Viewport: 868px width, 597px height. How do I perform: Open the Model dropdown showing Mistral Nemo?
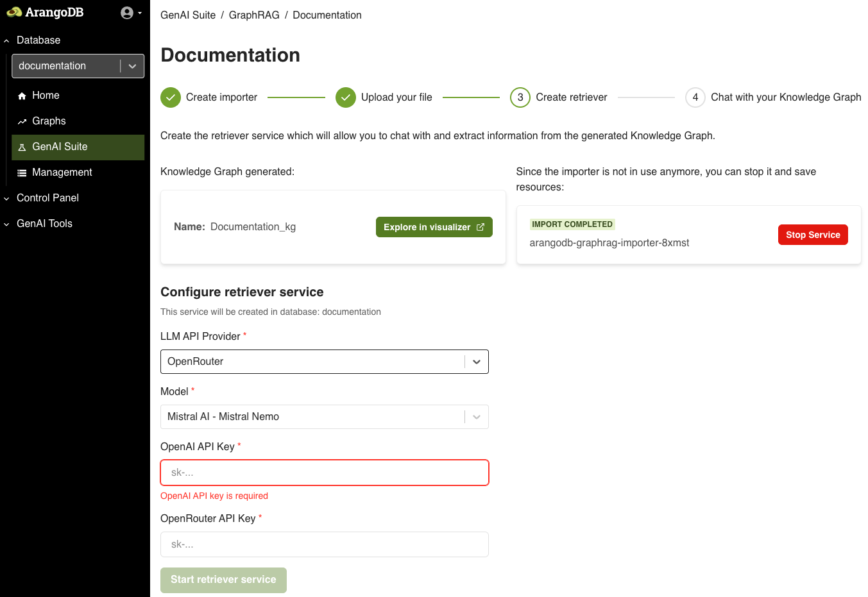click(x=325, y=417)
